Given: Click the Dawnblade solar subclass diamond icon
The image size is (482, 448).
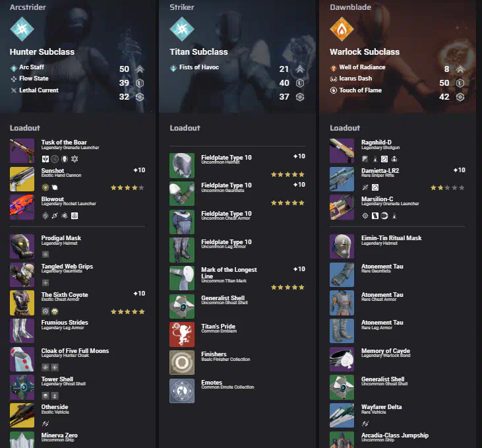Looking at the screenshot, I should [x=342, y=29].
